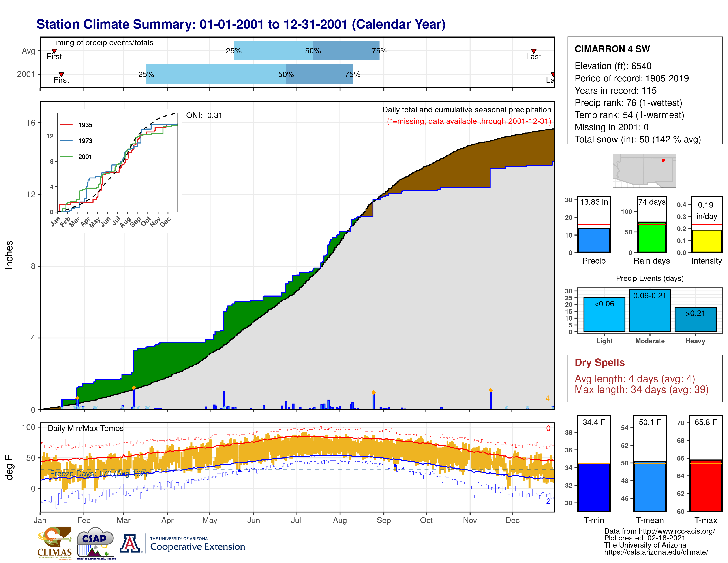This screenshot has height=563, width=728.
Task: Click the 'Dry Spells' heading
Action: (599, 363)
